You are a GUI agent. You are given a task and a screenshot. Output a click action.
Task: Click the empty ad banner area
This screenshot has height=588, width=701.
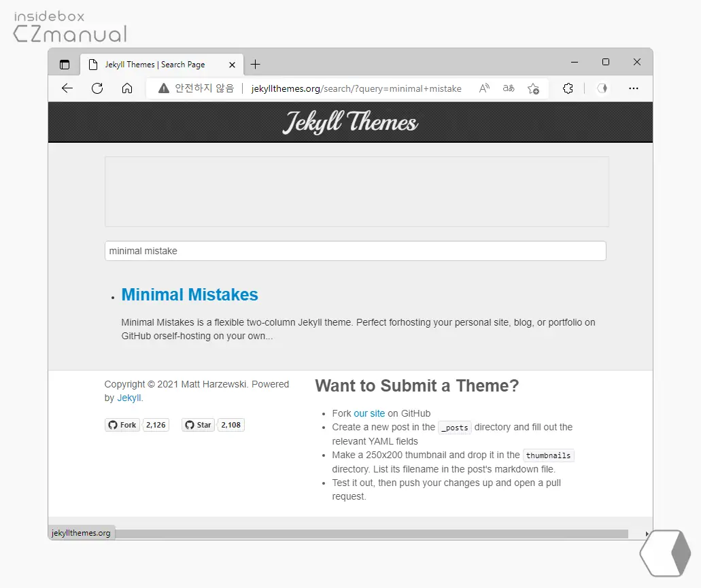click(357, 191)
